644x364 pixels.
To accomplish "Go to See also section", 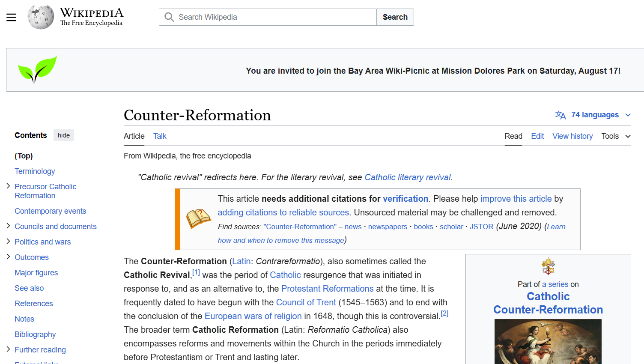I will tap(29, 288).
